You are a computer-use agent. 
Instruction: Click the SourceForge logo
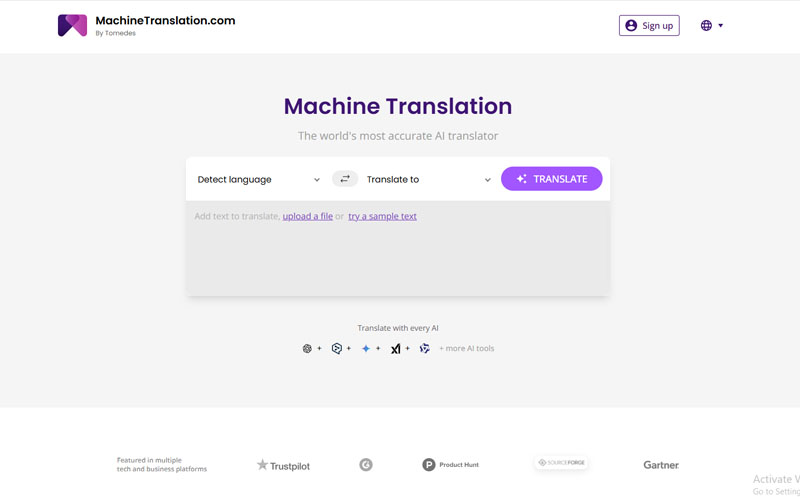pos(561,463)
